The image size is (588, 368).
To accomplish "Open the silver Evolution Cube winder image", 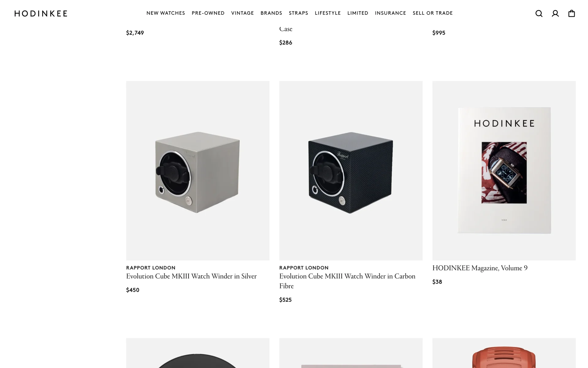I will tap(198, 171).
